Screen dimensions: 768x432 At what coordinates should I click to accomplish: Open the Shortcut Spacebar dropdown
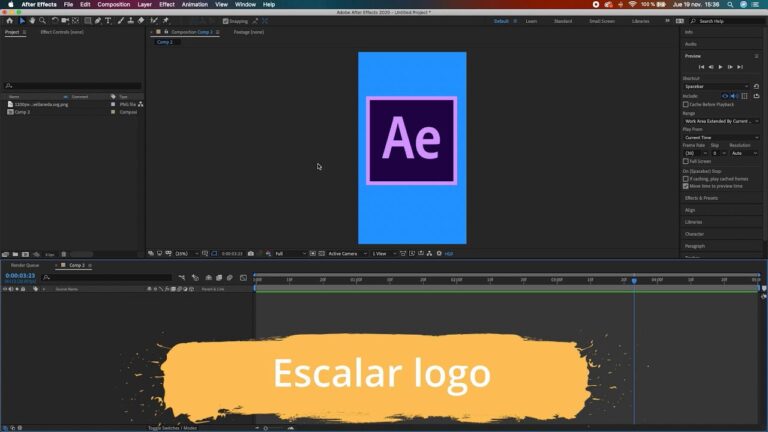[x=716, y=86]
